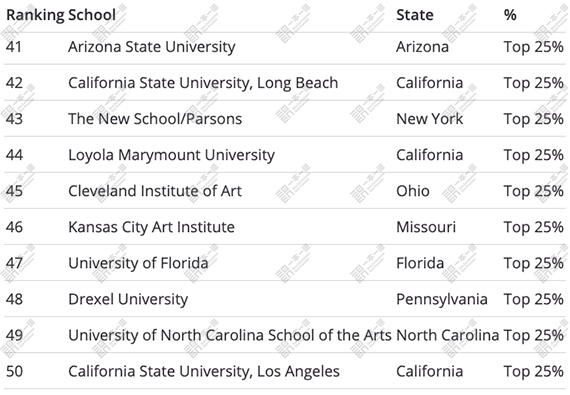
Task: Click the Ranking column header
Action: point(35,16)
